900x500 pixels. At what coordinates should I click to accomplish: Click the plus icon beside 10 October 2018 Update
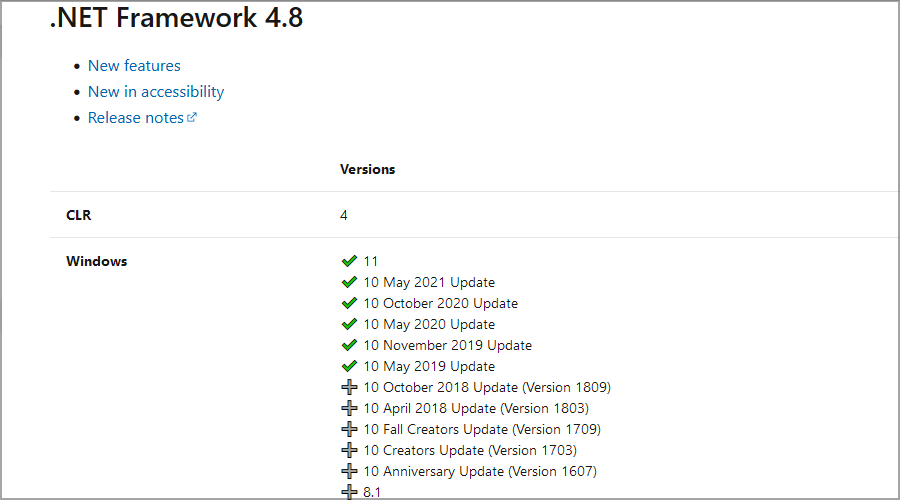tap(349, 387)
